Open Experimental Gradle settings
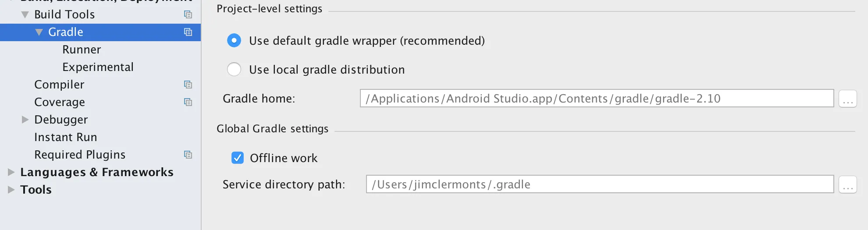 98,67
